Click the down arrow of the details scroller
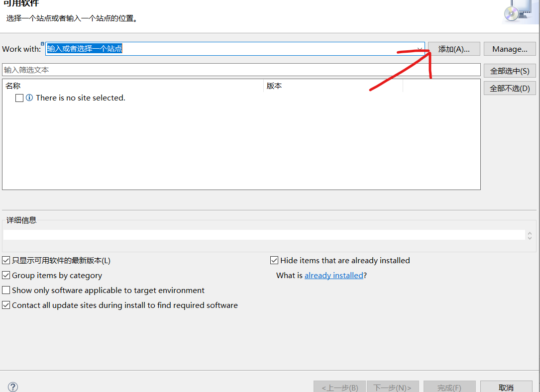This screenshot has height=392, width=540. click(x=529, y=237)
